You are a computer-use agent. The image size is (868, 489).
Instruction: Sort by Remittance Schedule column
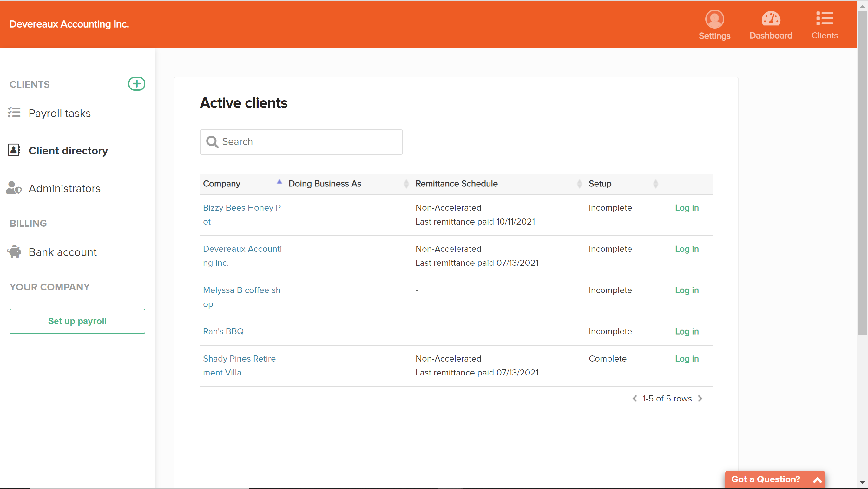(x=579, y=184)
